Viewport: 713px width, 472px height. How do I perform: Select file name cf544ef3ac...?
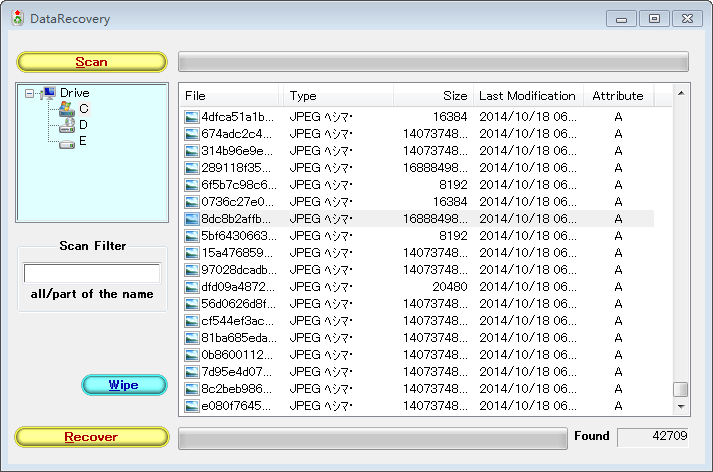(238, 321)
